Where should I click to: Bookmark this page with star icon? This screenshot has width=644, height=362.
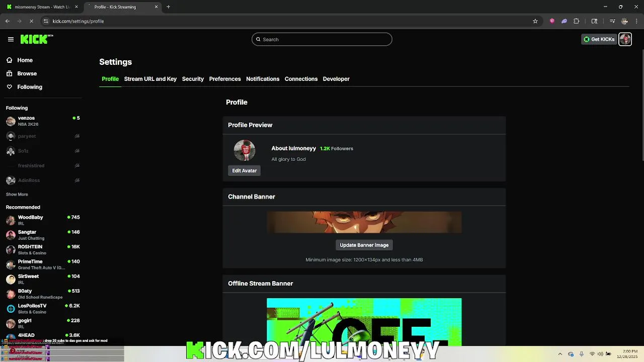[x=535, y=21]
